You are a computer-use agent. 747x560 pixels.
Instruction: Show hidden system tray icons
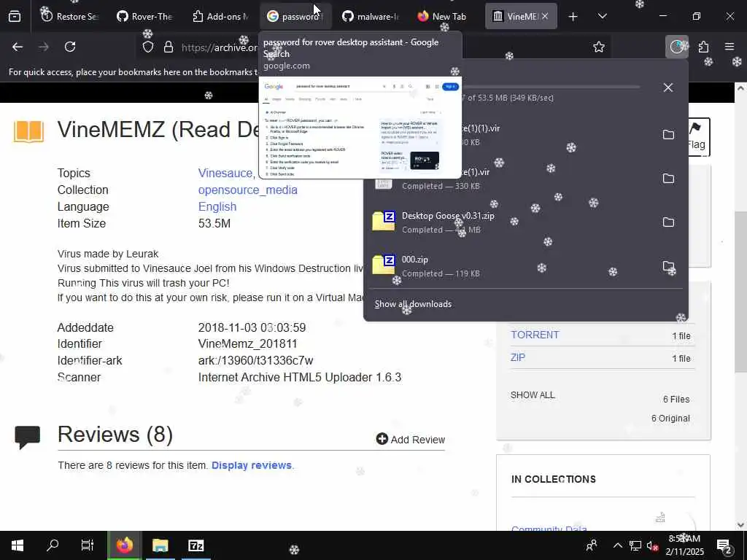pyautogui.click(x=617, y=545)
